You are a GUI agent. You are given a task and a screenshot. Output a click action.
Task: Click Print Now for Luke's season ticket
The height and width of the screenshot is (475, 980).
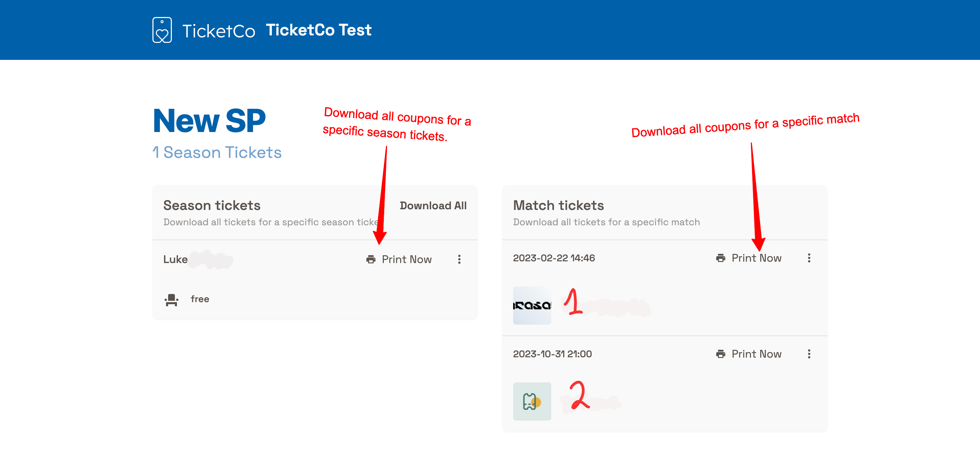click(406, 259)
